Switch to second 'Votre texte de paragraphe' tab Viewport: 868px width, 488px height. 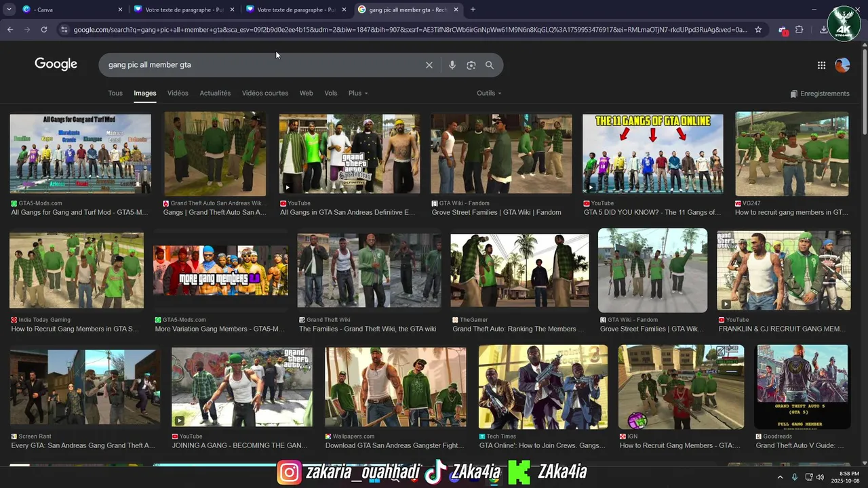(295, 9)
